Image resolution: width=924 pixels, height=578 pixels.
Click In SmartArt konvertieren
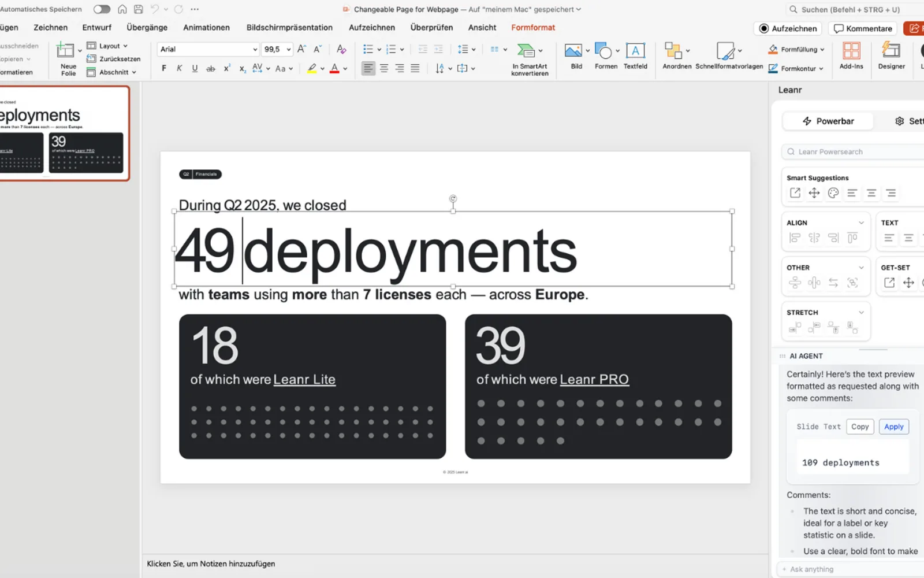(530, 60)
